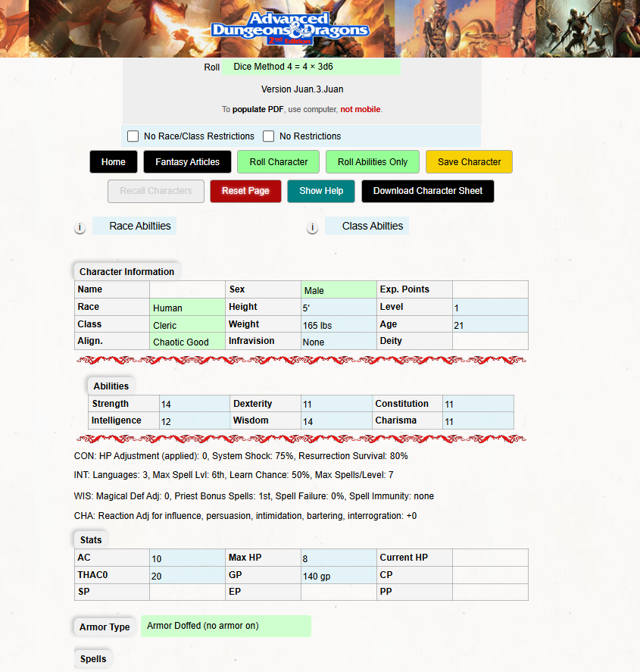Click the red Reset Page button
The width and height of the screenshot is (640, 672).
pyautogui.click(x=245, y=191)
